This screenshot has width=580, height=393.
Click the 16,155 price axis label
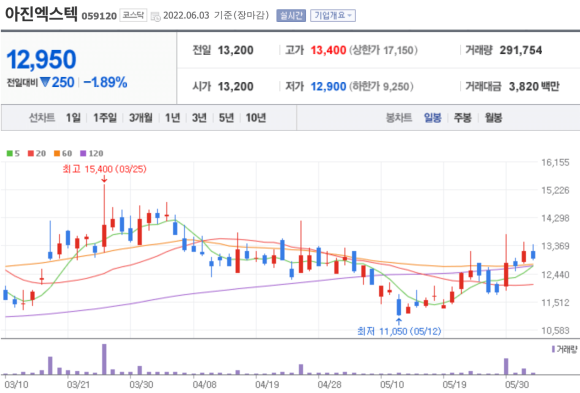tap(555, 162)
